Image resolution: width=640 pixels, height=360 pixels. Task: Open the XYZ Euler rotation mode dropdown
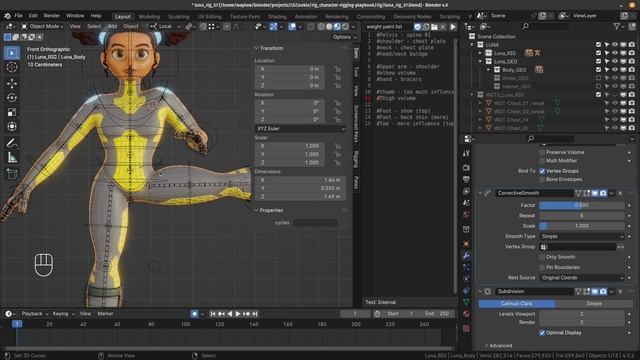[x=300, y=129]
